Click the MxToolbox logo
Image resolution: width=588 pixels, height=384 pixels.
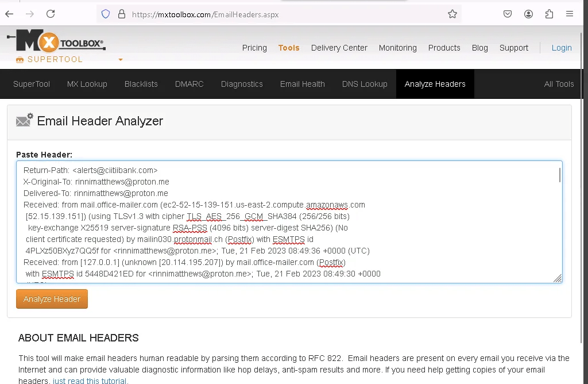56,42
